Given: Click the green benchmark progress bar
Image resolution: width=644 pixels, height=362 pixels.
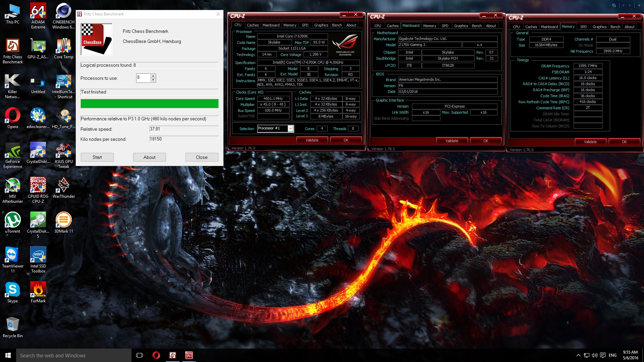Looking at the screenshot, I should click(x=149, y=104).
